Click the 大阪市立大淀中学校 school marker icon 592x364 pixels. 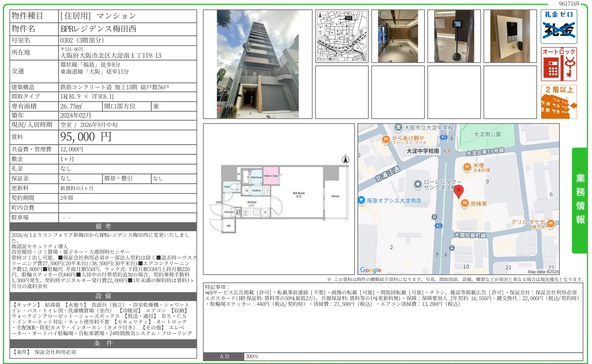(398, 127)
